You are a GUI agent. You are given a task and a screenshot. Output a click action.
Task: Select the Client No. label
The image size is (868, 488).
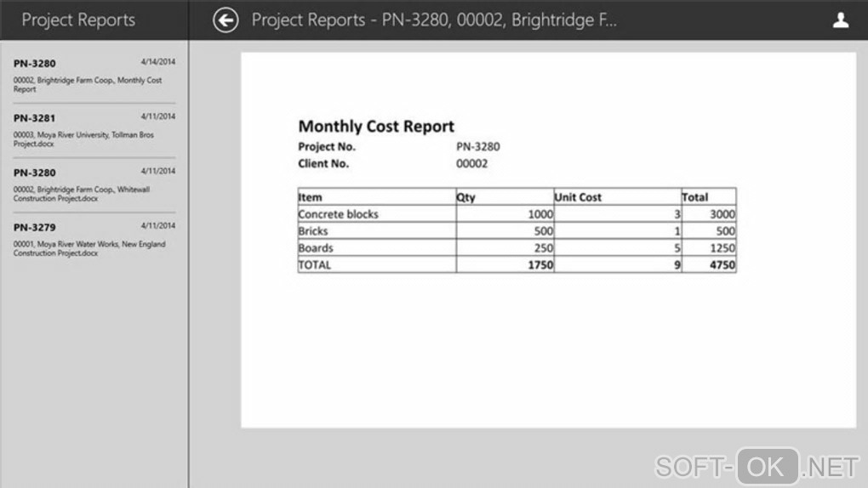tap(323, 164)
